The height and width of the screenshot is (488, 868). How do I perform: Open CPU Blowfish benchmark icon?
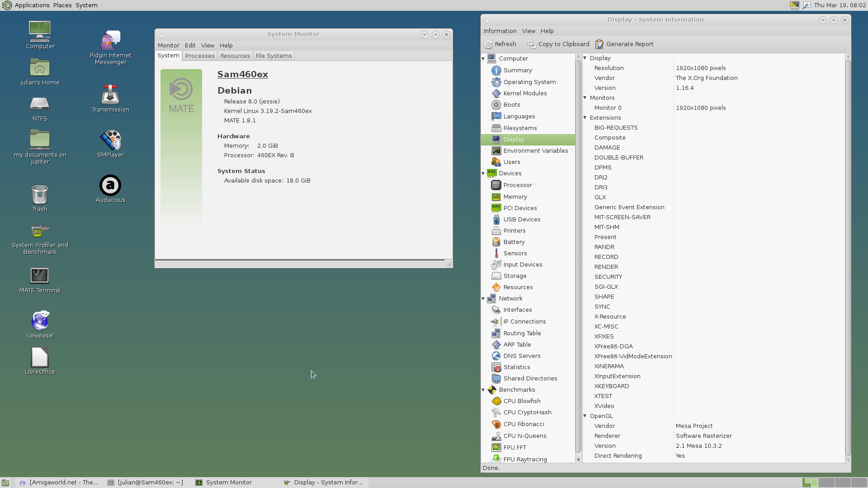[x=496, y=401]
